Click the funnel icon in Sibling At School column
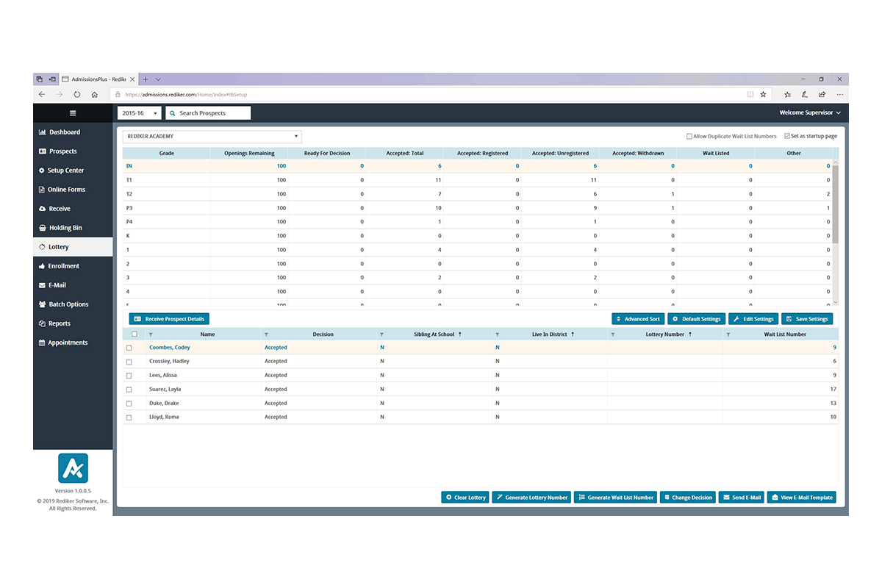This screenshot has height=588, width=882. (381, 334)
